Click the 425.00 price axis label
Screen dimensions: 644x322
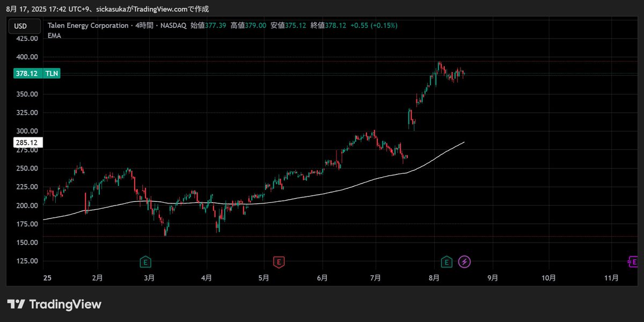click(26, 39)
